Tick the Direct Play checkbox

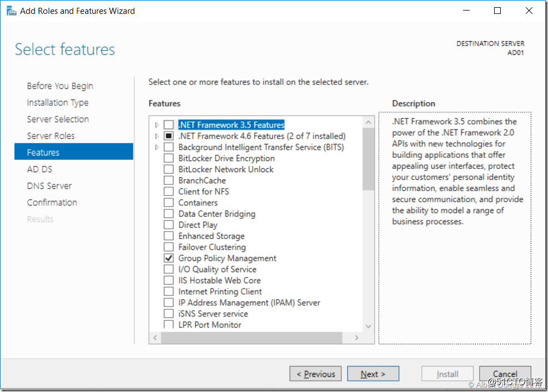pos(168,225)
